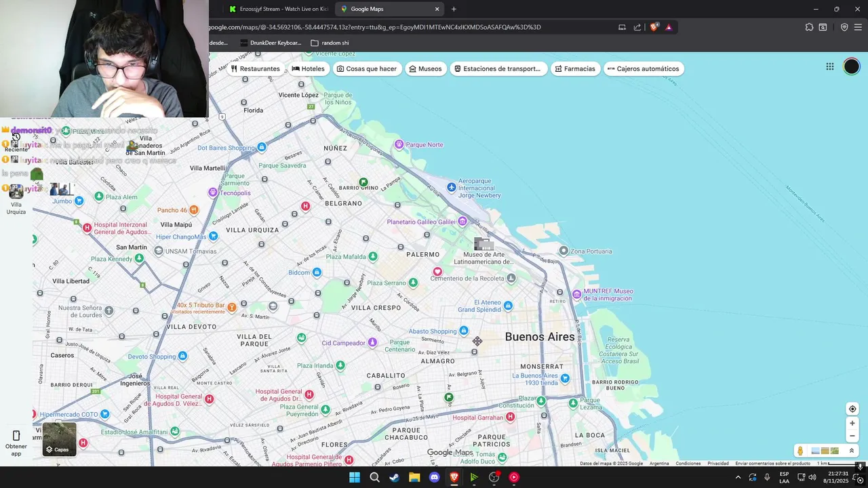Open the Brave hamburger menu
The height and width of the screenshot is (488, 868).
point(858,27)
